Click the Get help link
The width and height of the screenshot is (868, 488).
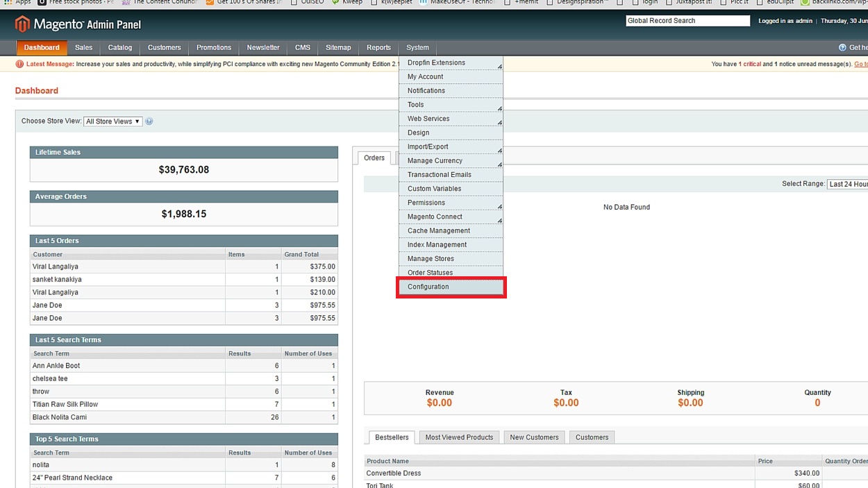click(858, 48)
